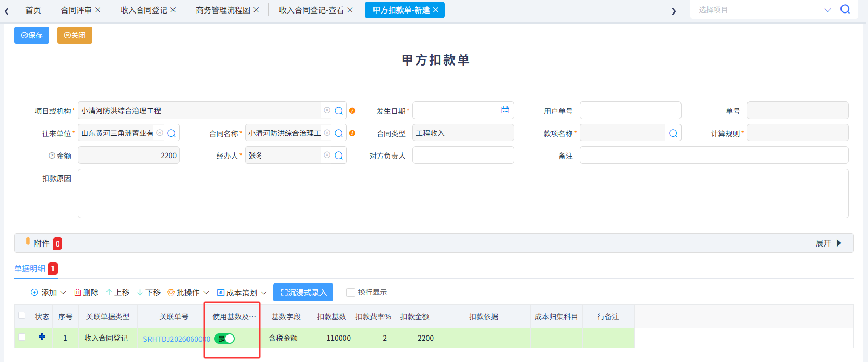Open linked document SRHTDJ2026060000
Viewport: 868px width, 362px height.
(x=177, y=339)
